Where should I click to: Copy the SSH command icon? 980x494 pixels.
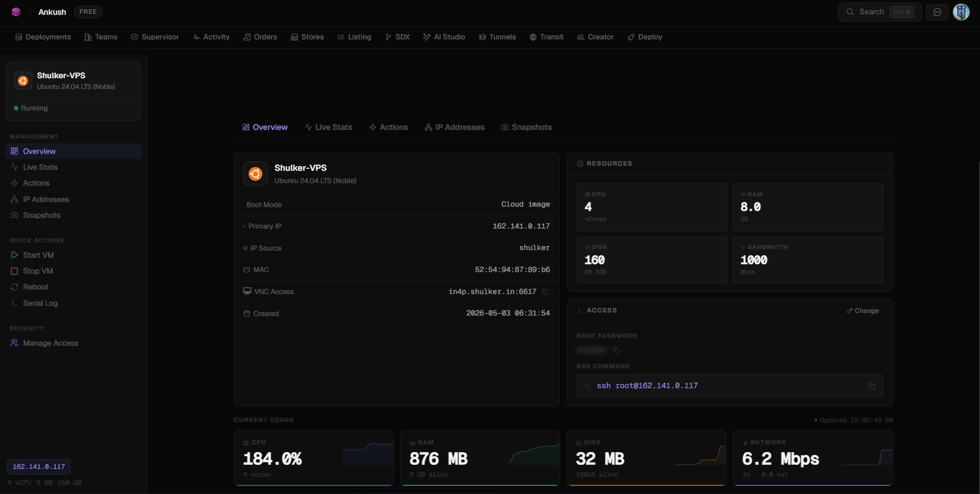[871, 386]
